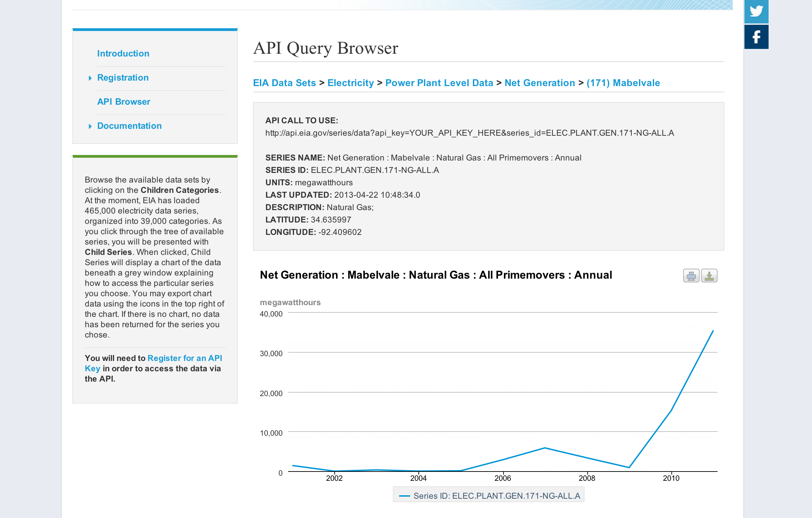812x518 pixels.
Task: Click the latitude value 34.635997
Action: (x=331, y=220)
